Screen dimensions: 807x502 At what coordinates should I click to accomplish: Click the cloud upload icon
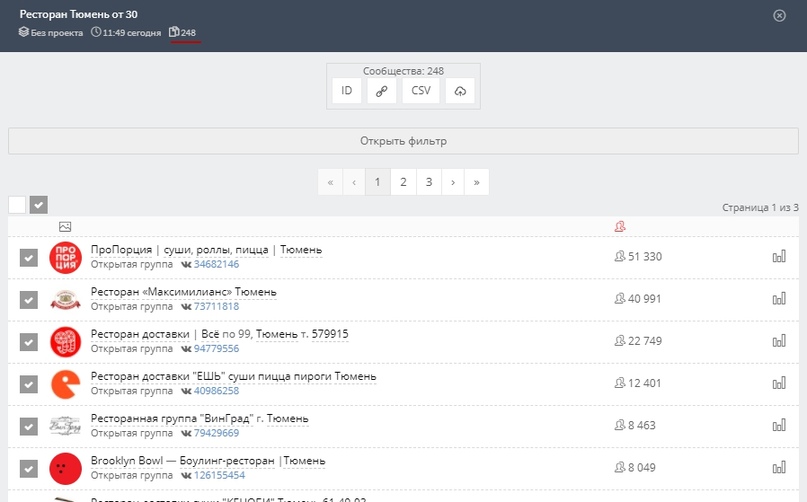tap(460, 91)
